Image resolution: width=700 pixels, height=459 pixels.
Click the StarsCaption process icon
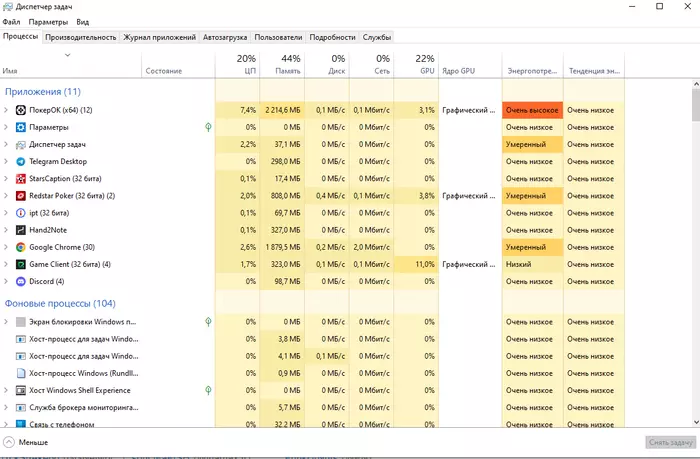(x=21, y=178)
